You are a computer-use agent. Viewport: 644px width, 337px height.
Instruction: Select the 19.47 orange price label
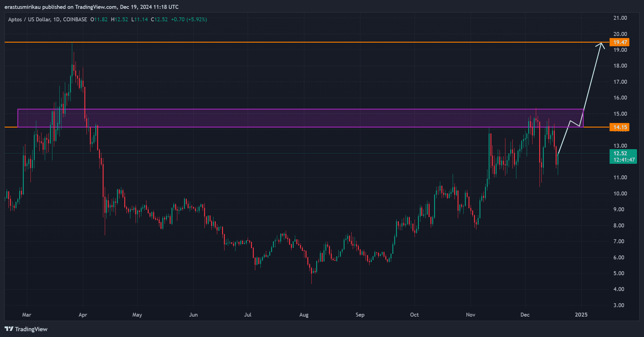coord(619,42)
